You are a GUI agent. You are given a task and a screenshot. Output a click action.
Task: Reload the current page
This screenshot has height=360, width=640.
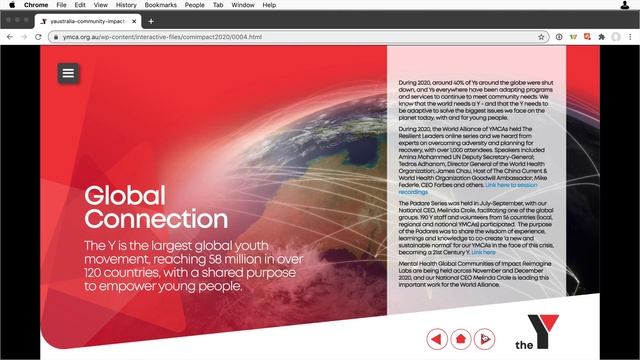point(38,37)
